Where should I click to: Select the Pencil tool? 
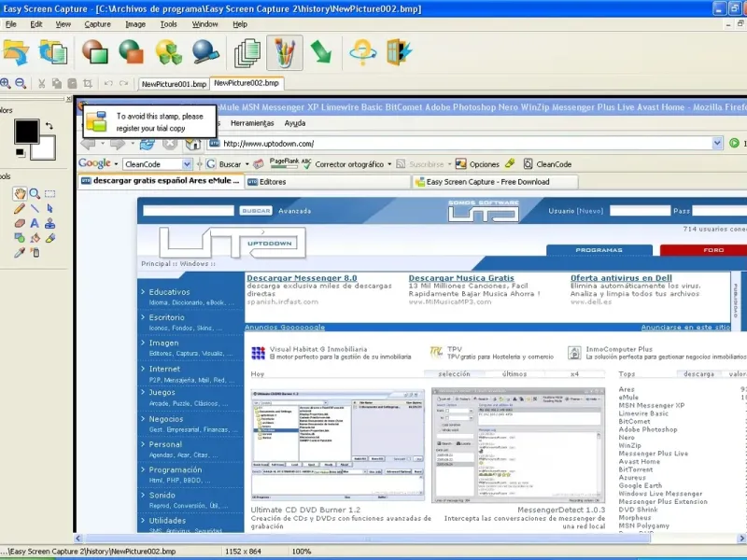tap(20, 208)
